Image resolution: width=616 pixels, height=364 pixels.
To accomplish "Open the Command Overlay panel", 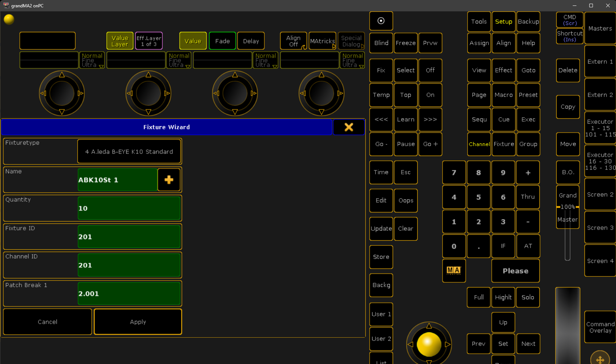I will pyautogui.click(x=600, y=327).
